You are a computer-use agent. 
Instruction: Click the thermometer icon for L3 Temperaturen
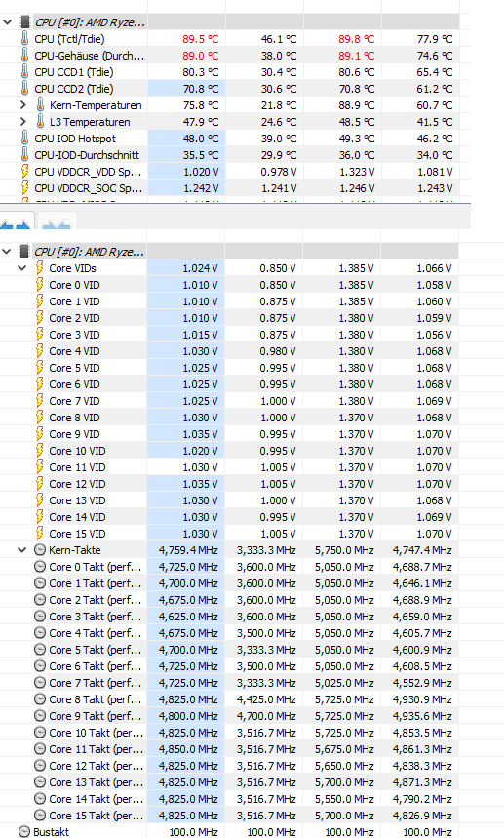[40, 121]
